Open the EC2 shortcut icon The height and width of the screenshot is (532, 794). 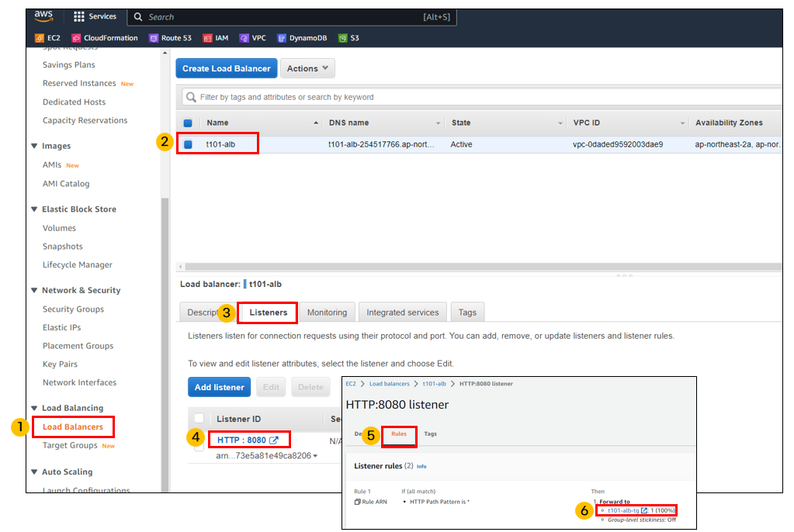[39, 38]
